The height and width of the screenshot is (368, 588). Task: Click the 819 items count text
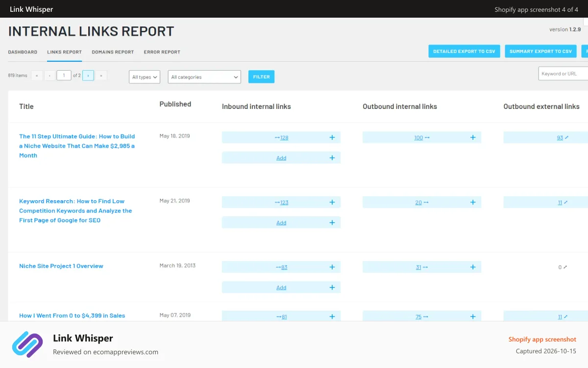[18, 76]
